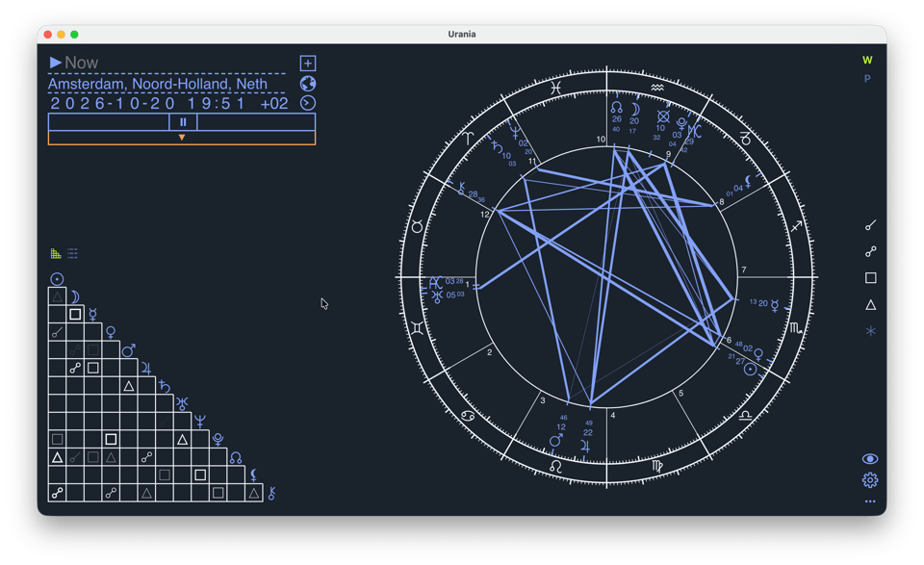This screenshot has height=565, width=924.
Task: Toggle opposition aspects in the right sidebar
Action: (x=870, y=251)
